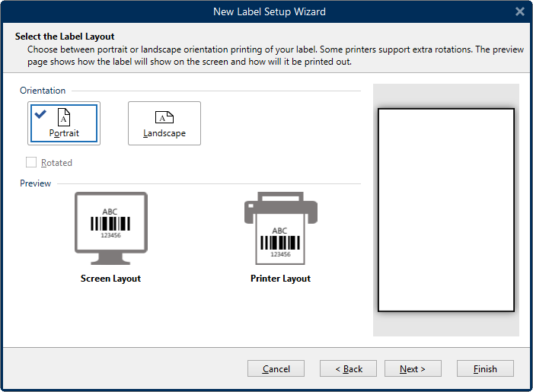Click the barcode on the printer's paper
This screenshot has height=392, width=533.
(x=280, y=243)
